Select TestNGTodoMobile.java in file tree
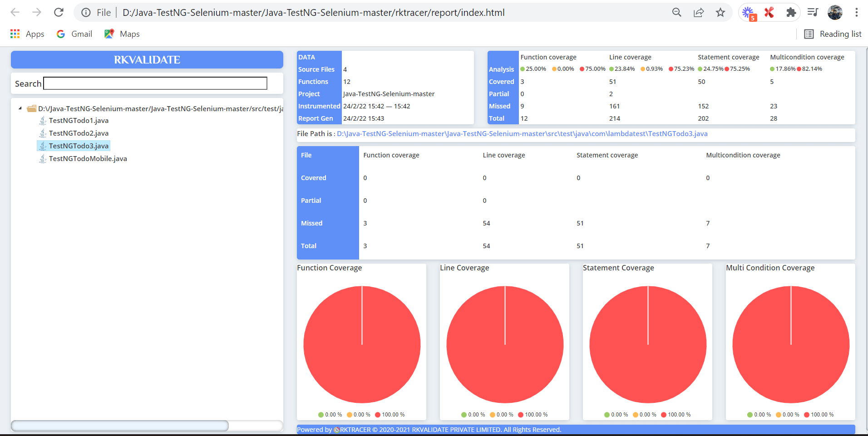This screenshot has height=436, width=868. (88, 159)
